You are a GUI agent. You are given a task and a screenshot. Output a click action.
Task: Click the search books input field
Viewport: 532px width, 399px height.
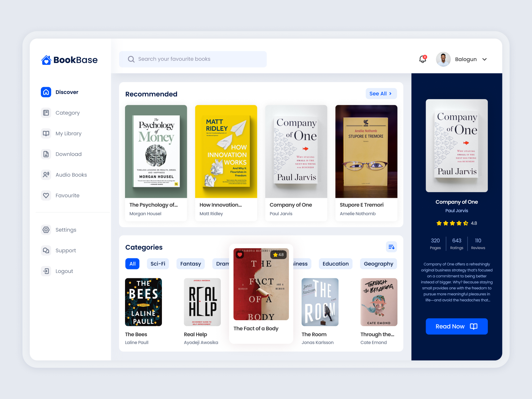193,59
